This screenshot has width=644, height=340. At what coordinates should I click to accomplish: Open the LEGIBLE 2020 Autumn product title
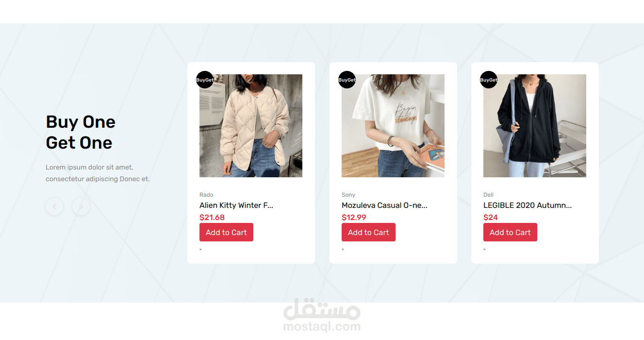pyautogui.click(x=528, y=205)
